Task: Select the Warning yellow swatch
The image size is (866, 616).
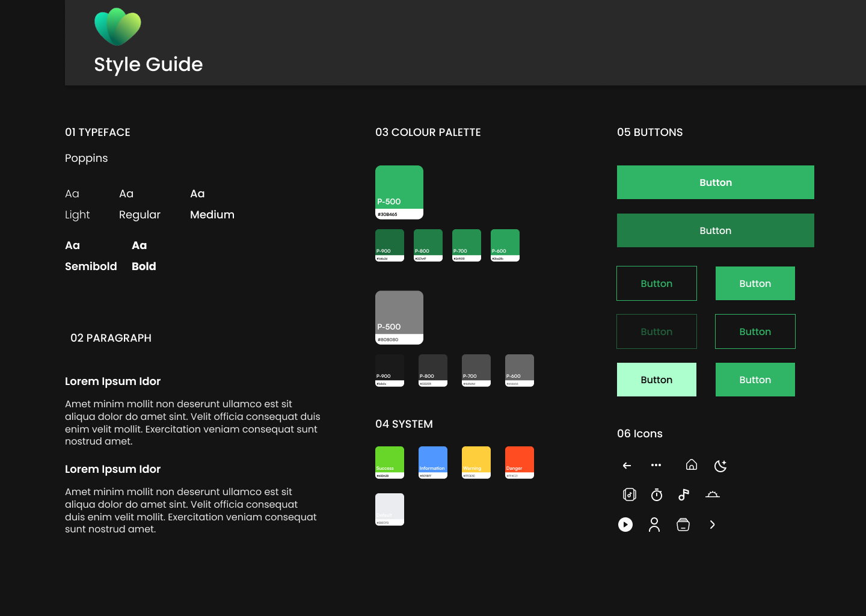Action: point(476,463)
